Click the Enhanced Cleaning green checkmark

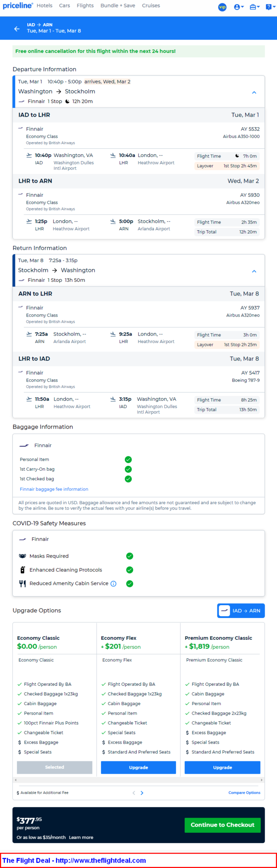click(x=129, y=570)
